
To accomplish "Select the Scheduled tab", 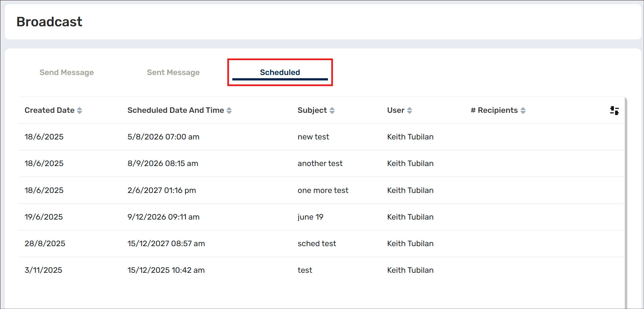I will pyautogui.click(x=280, y=72).
